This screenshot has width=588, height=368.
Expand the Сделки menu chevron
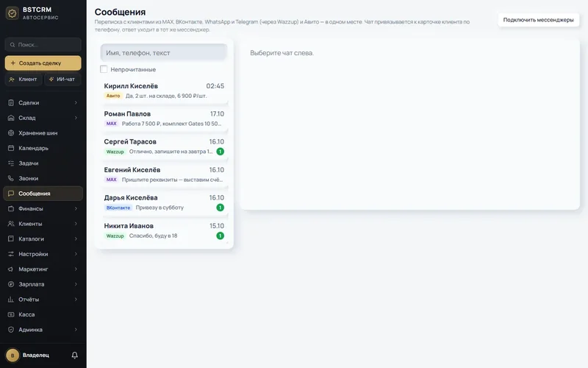[x=76, y=102]
